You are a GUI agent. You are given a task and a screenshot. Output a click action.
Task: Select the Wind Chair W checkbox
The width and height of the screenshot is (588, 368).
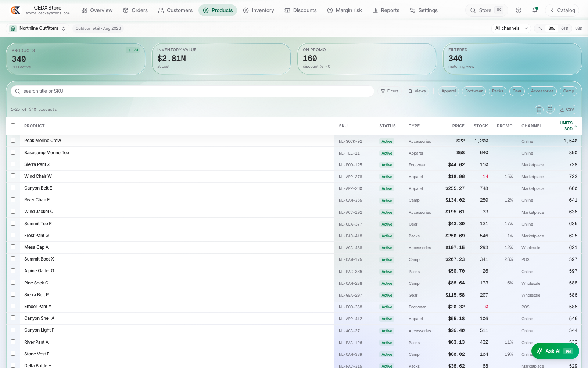(13, 176)
